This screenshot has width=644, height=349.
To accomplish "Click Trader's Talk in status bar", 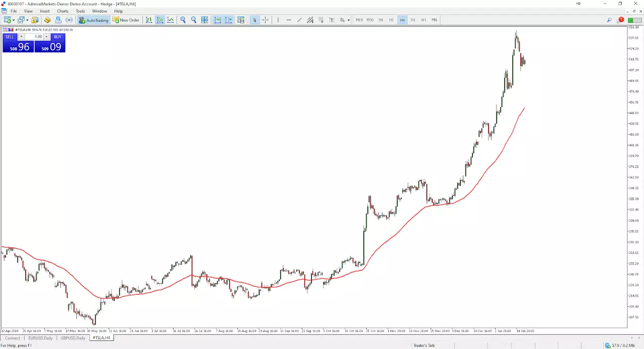I will [x=424, y=345].
